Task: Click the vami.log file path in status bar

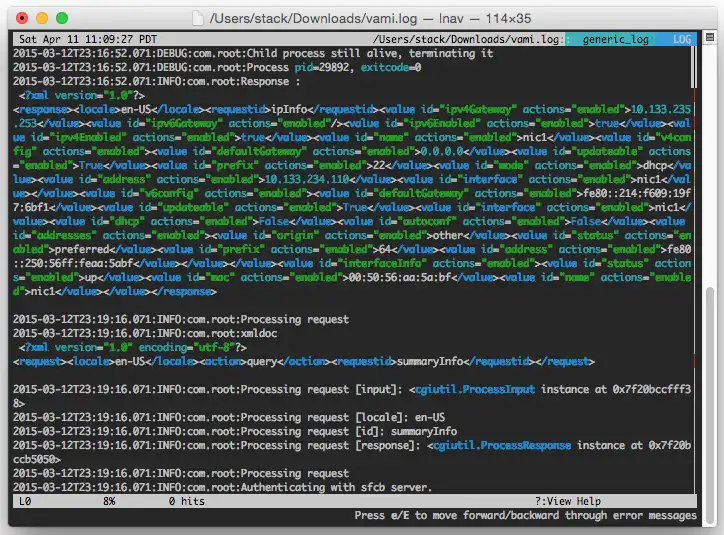Action: pyautogui.click(x=466, y=39)
